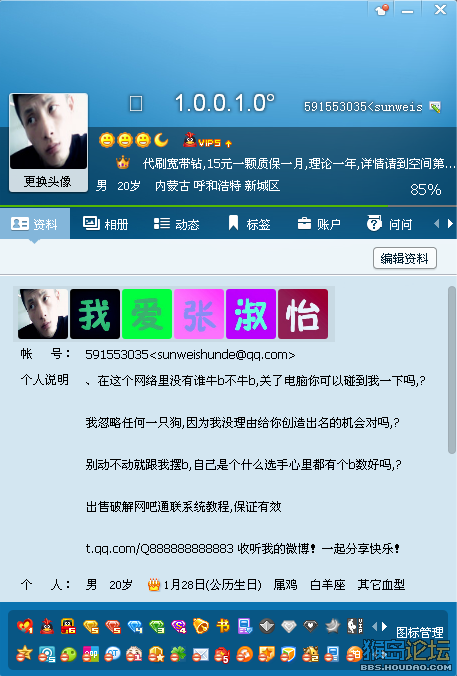Click the orange bell icon in badge bar
The width and height of the screenshot is (457, 676).
click(201, 626)
